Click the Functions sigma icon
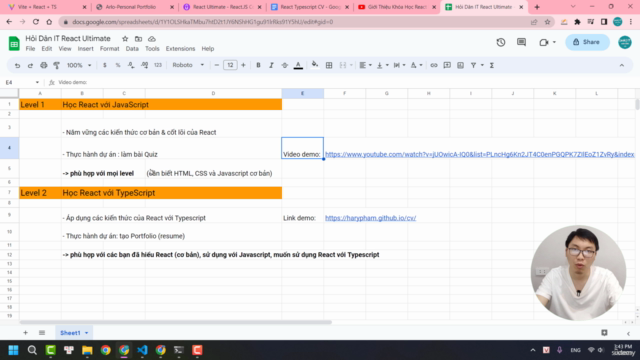This screenshot has height=360, width=640. [492, 65]
